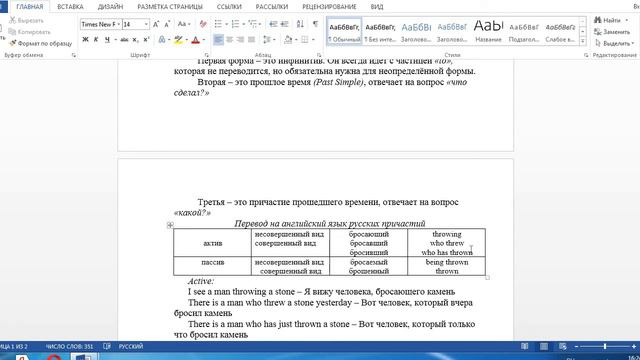The width and height of the screenshot is (640, 360).
Task: Click the zoom slider handle
Action: (605, 347)
